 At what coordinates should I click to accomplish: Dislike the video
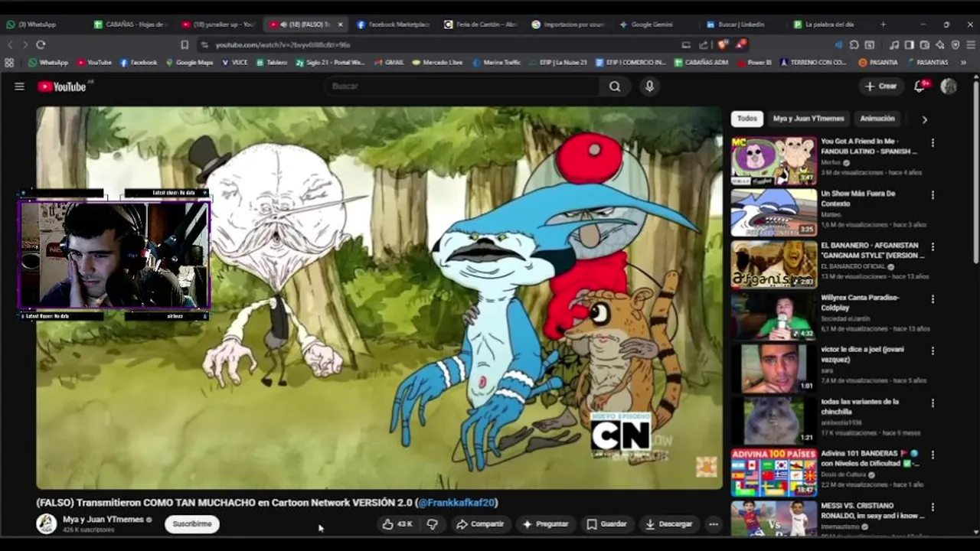432,524
